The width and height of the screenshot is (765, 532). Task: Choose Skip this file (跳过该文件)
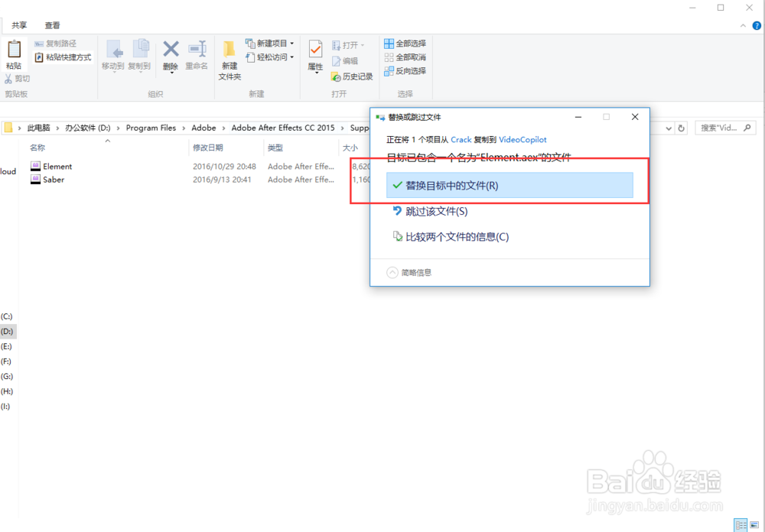point(429,211)
